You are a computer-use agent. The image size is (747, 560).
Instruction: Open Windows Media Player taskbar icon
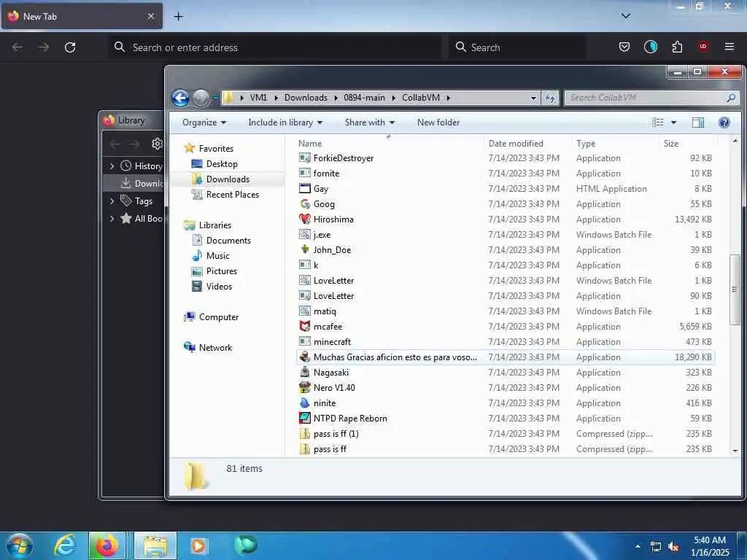[198, 545]
